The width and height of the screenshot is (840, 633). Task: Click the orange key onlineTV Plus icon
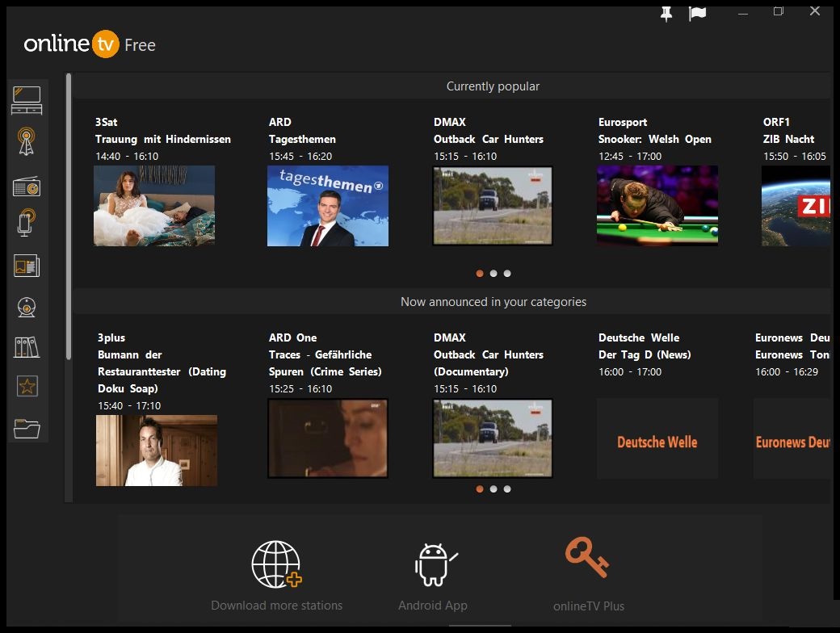(x=587, y=557)
